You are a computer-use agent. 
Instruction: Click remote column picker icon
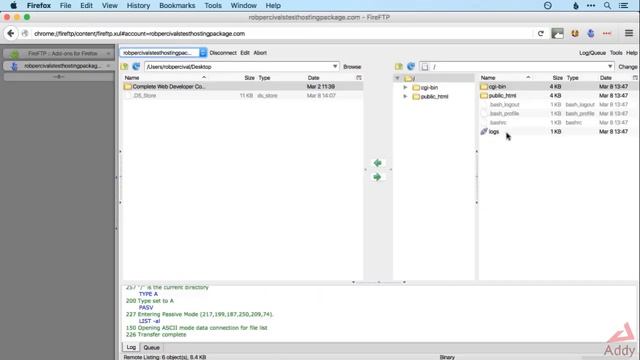click(x=635, y=78)
